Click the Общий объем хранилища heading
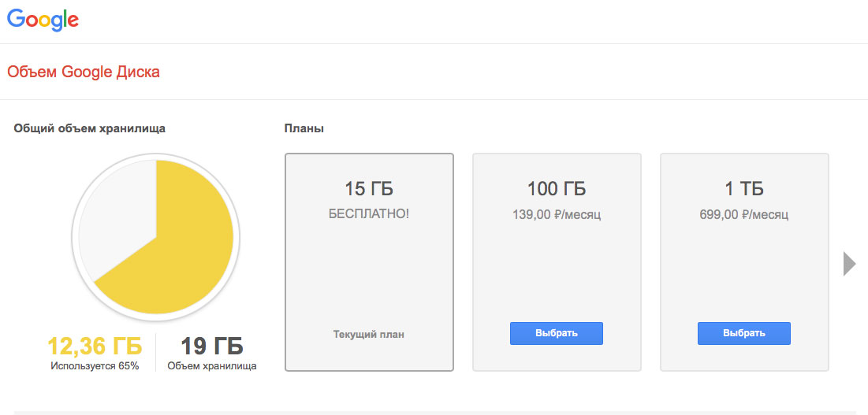 [90, 129]
